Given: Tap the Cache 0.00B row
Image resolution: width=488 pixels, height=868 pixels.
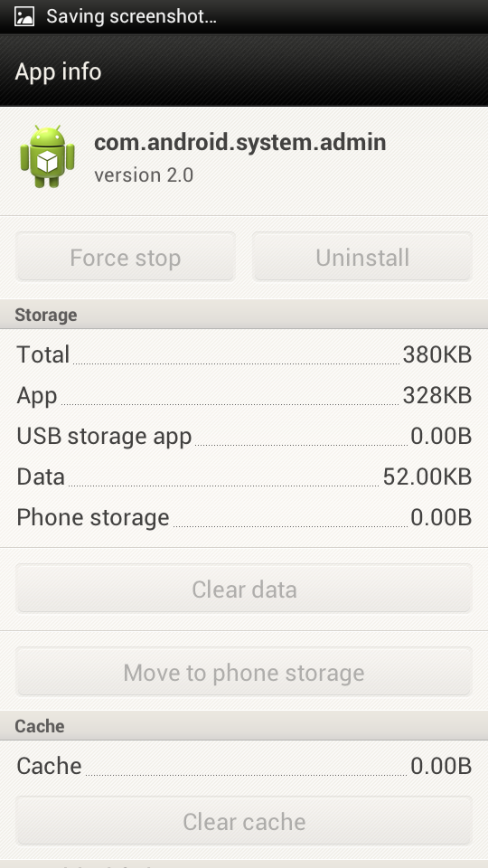Looking at the screenshot, I should click(244, 766).
